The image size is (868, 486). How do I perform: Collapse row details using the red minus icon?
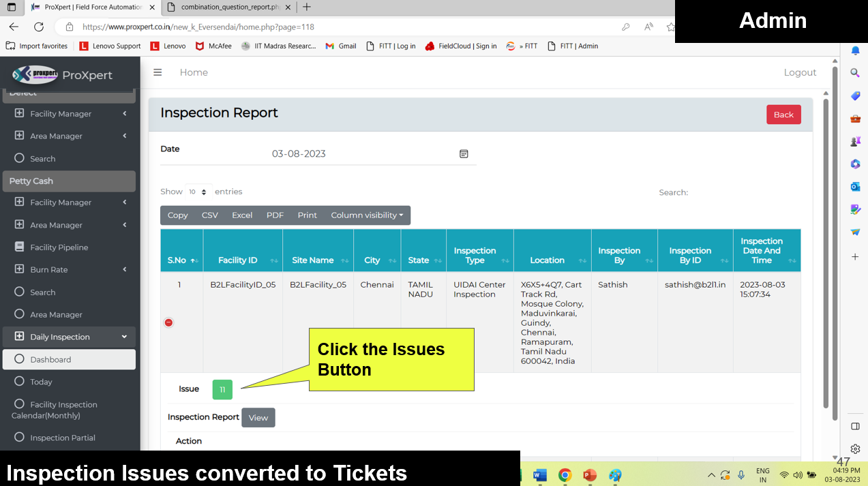tap(168, 322)
